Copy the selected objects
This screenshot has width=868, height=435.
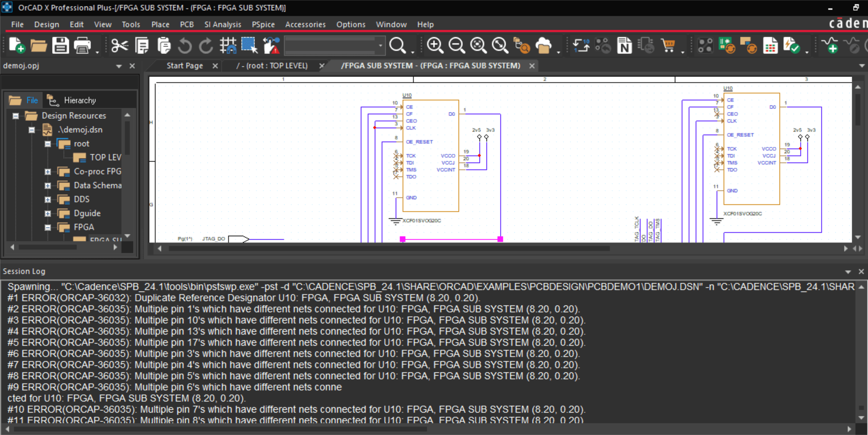click(141, 46)
